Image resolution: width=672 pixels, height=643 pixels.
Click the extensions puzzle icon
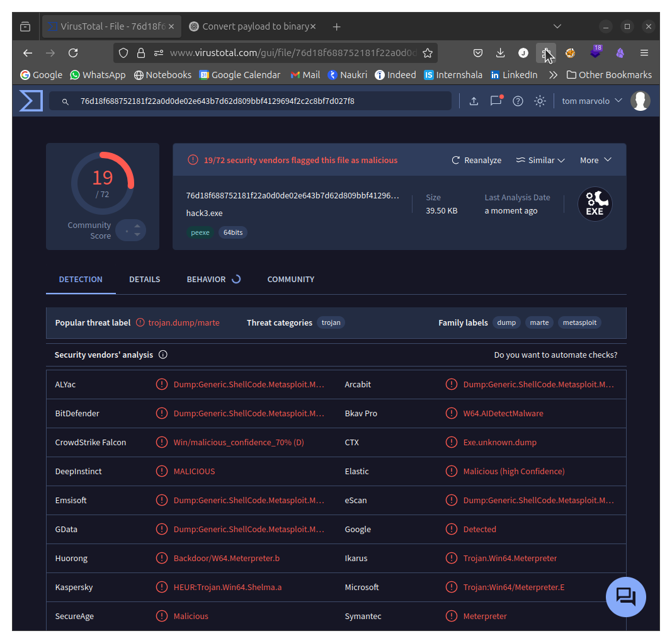tap(545, 53)
